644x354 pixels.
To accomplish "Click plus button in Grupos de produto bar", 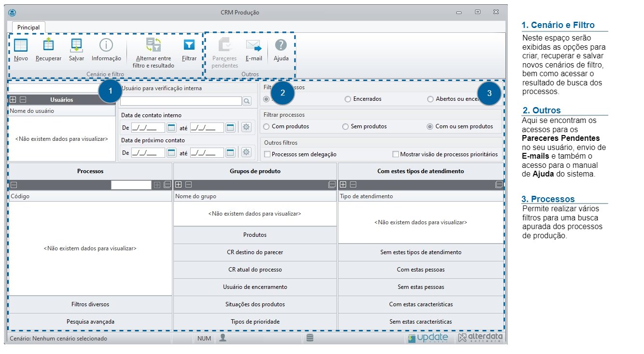I will [179, 185].
